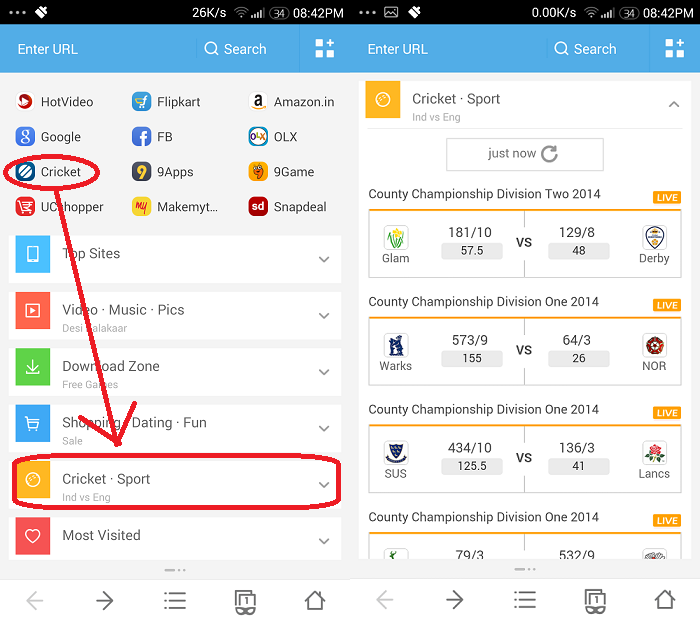700x622 pixels.
Task: Click County Championship Division Two 2014 title
Action: point(484,194)
